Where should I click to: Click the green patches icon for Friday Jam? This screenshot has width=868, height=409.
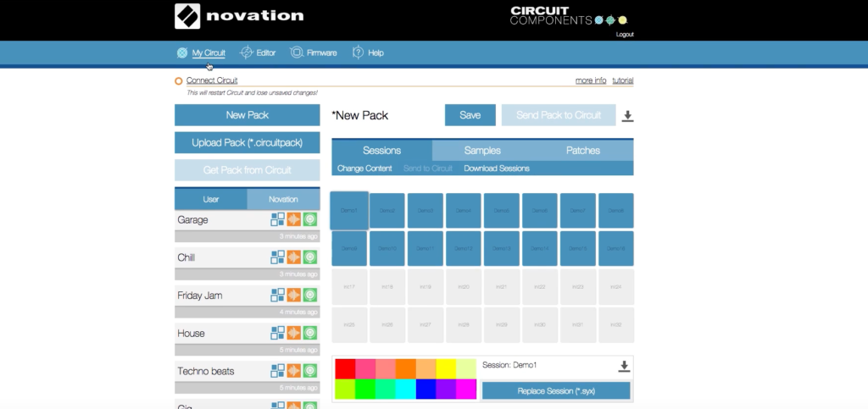310,296
